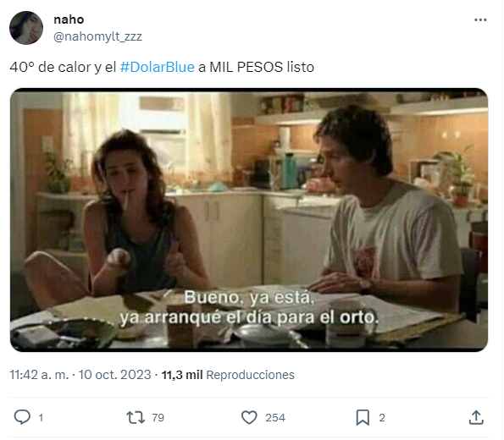Click the reply count number 1
The image size is (504, 440).
41,418
